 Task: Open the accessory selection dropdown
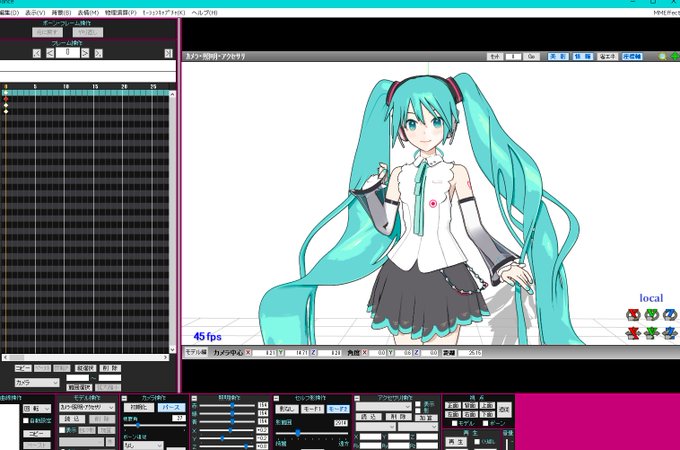pos(383,407)
